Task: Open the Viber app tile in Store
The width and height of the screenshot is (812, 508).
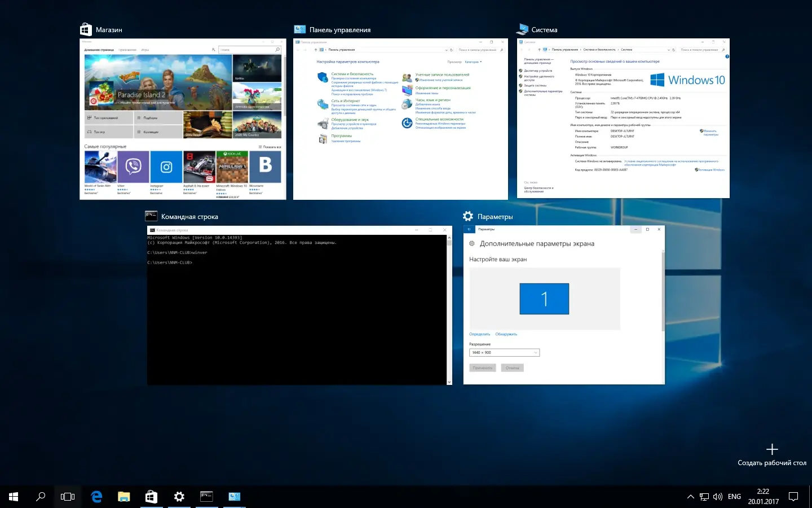Action: tap(133, 172)
